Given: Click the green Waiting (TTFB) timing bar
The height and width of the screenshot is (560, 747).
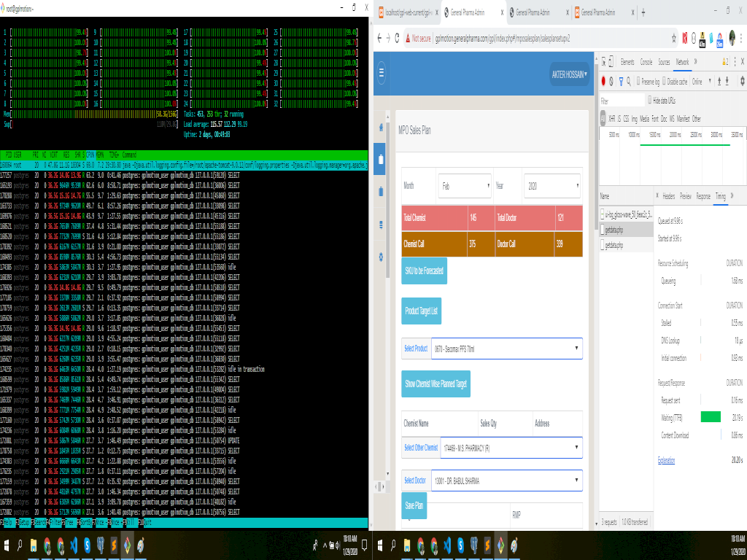Looking at the screenshot, I should pyautogui.click(x=711, y=417).
